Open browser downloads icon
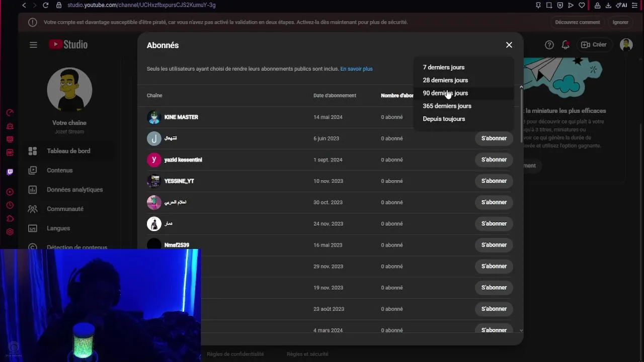Viewport: 644px width, 362px height. [x=608, y=5]
